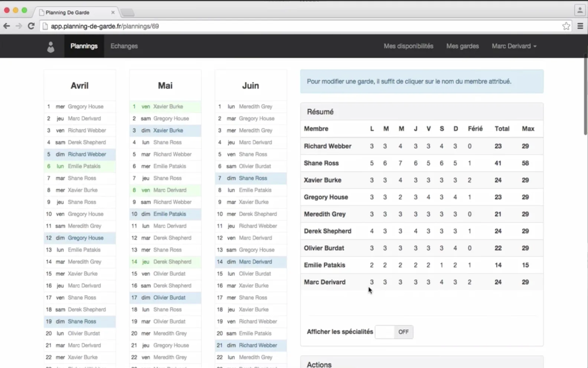This screenshot has height=368, width=588.
Task: Toggle the Afficher les spécialités switch
Action: pyautogui.click(x=394, y=332)
